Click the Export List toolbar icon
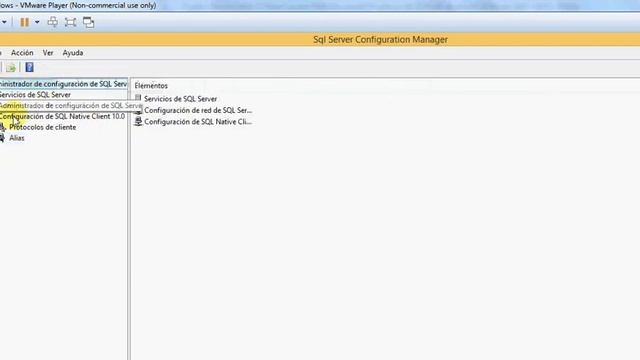640x360 pixels. tap(11, 67)
